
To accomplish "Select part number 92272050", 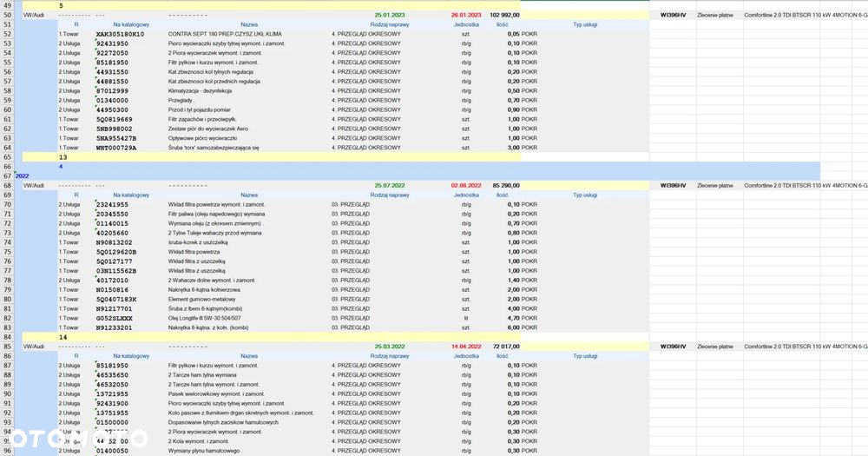I will point(112,53).
